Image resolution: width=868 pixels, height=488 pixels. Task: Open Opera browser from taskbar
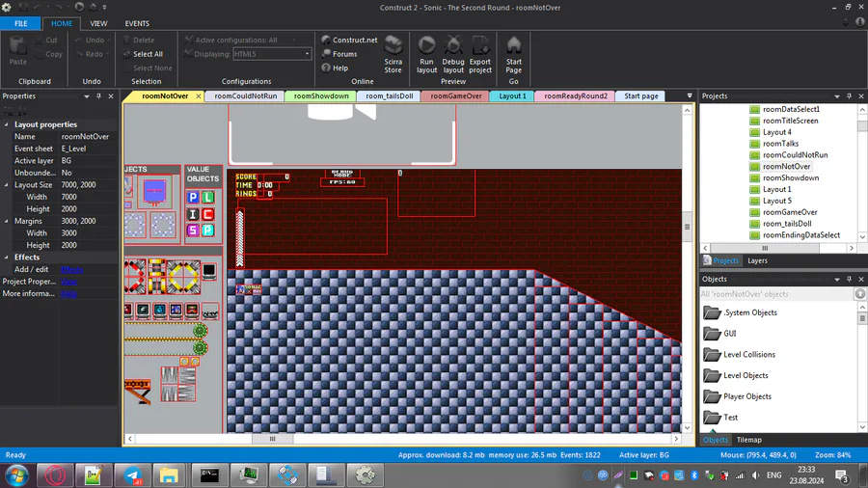click(x=55, y=475)
